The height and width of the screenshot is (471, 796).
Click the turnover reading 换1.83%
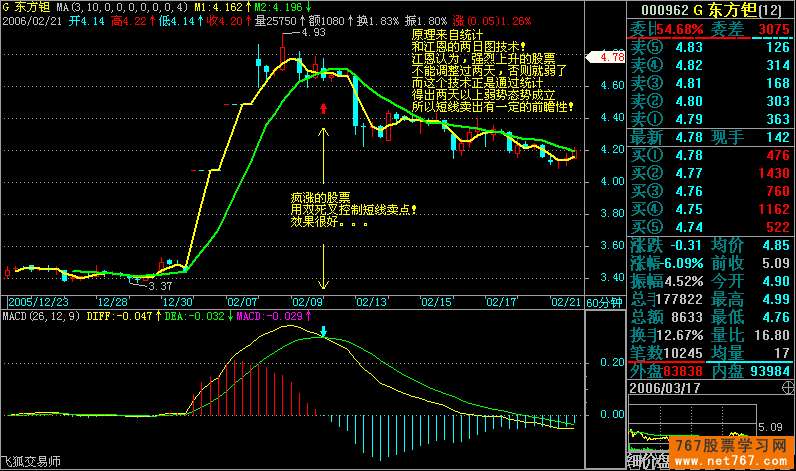click(378, 21)
